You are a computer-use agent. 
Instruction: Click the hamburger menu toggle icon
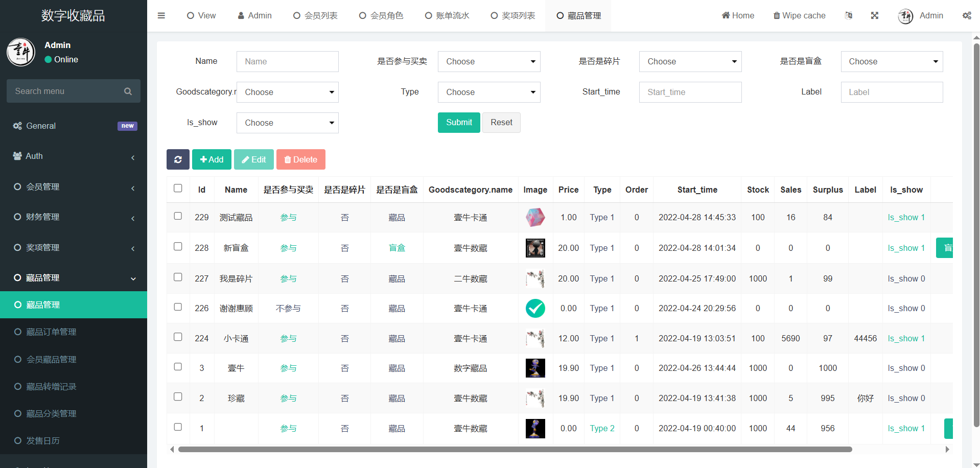161,15
